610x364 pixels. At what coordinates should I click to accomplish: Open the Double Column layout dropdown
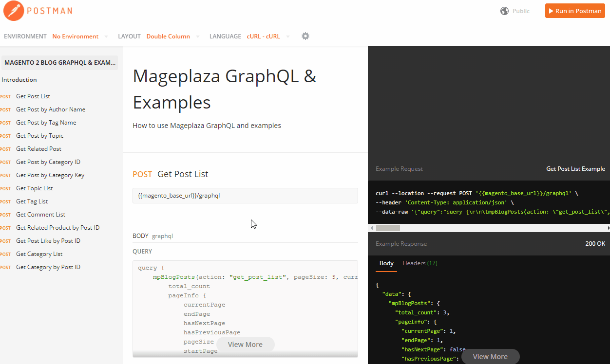tap(173, 36)
